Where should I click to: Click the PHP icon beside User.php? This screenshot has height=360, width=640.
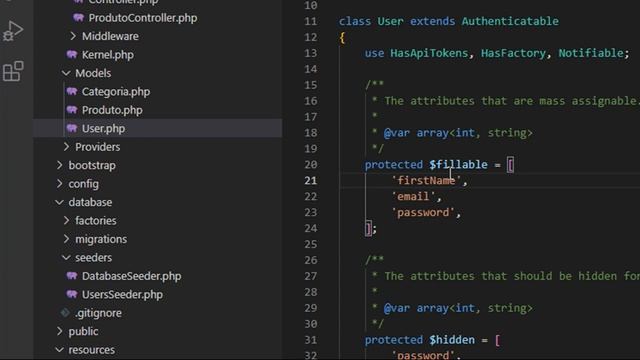point(72,129)
